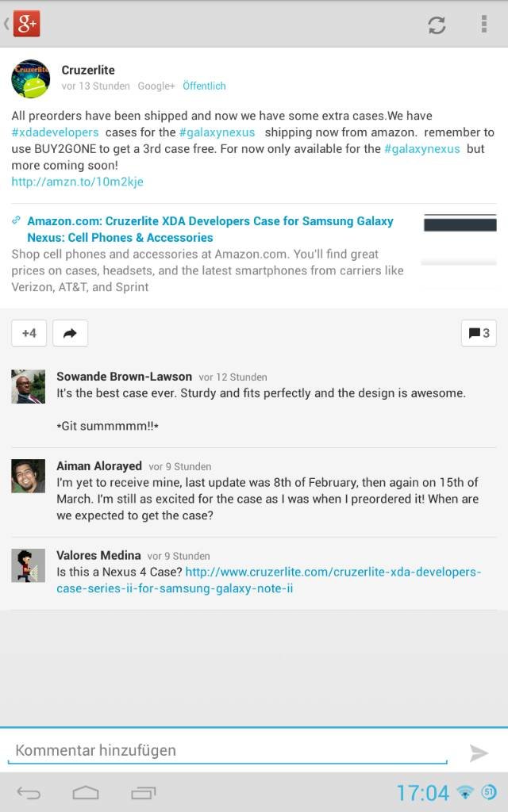Open the Amazon.com Cruzerlite XDA Developers Case link
The image size is (508, 812).
[210, 229]
